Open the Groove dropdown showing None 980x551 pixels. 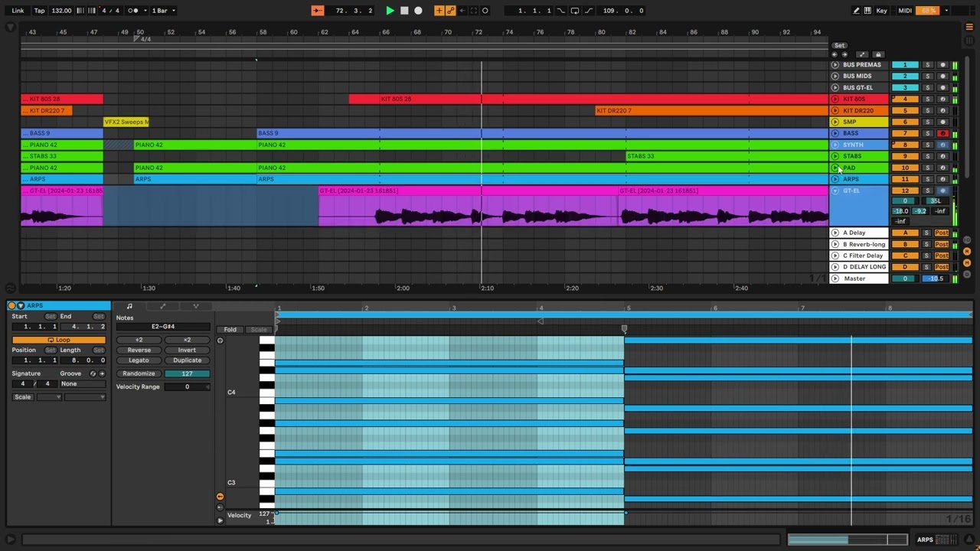tap(82, 383)
